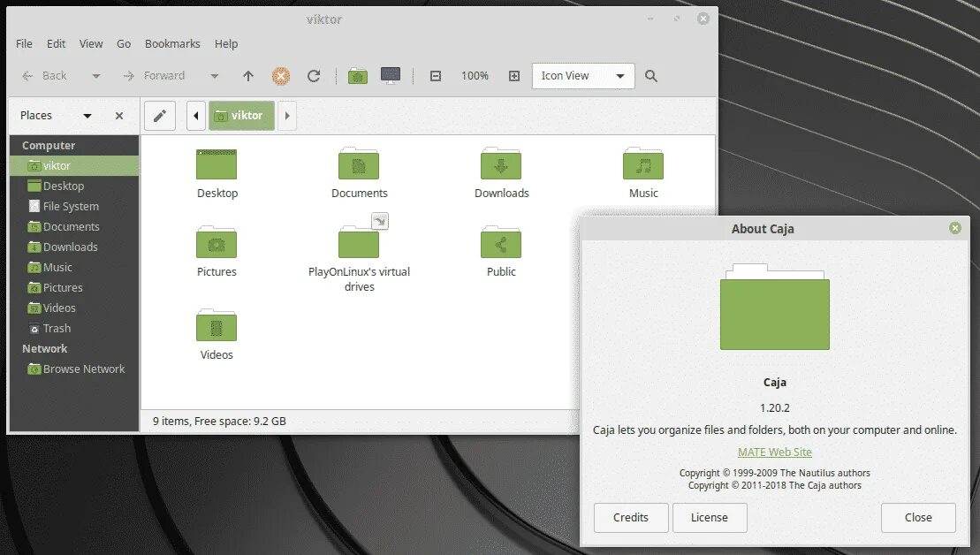Select Videos in the Places sidebar
The width and height of the screenshot is (980, 555).
[74, 308]
